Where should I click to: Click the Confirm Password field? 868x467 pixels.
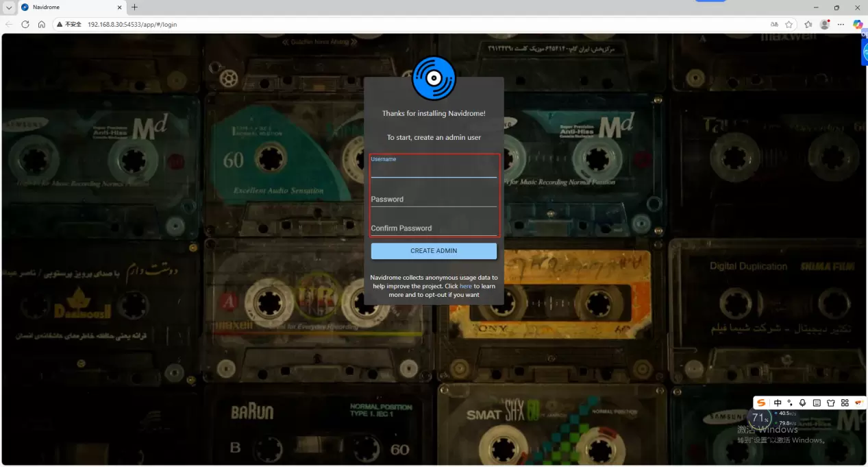pos(434,228)
